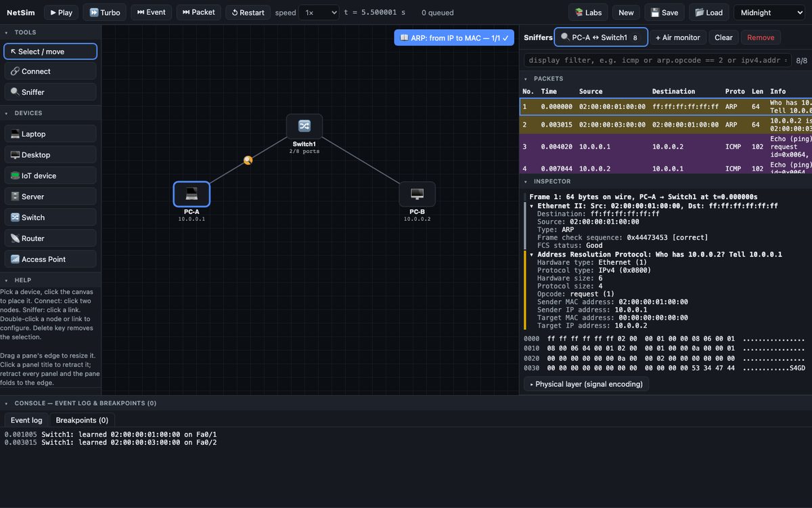Open the Midnight theme dropdown

pos(769,12)
